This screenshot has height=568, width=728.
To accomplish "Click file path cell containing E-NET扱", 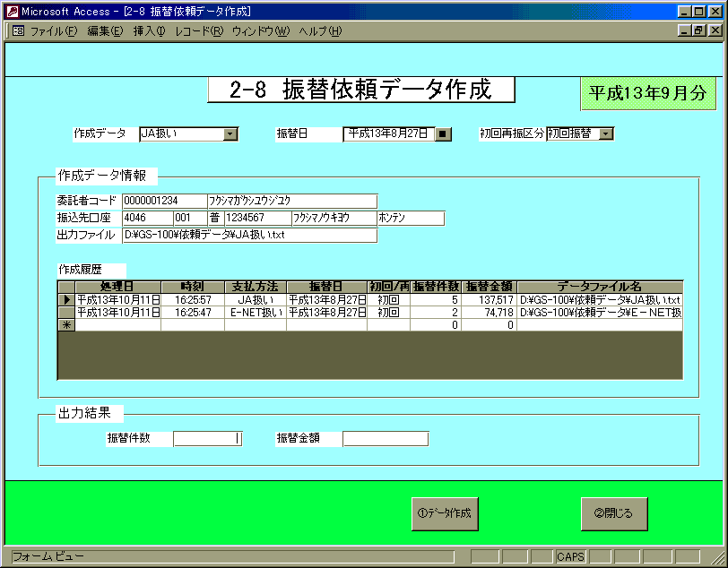I will tap(600, 313).
